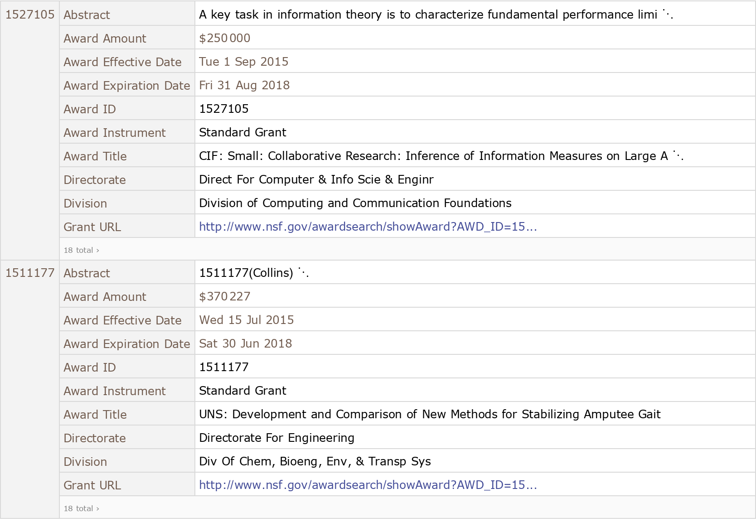The image size is (756, 532).
Task: Click the Wed 15 Jul 2015 effective date
Action: 246,320
